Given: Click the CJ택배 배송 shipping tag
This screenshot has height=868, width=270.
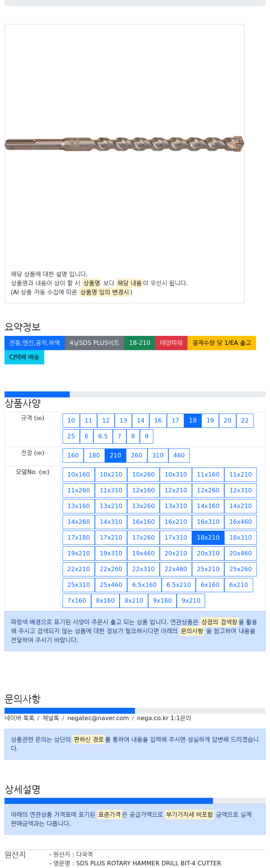Looking at the screenshot, I should click(24, 357).
